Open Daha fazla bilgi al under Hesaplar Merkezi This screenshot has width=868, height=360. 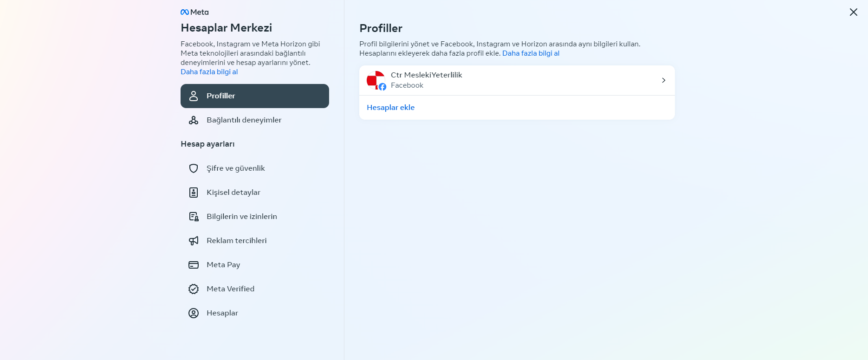pos(209,72)
